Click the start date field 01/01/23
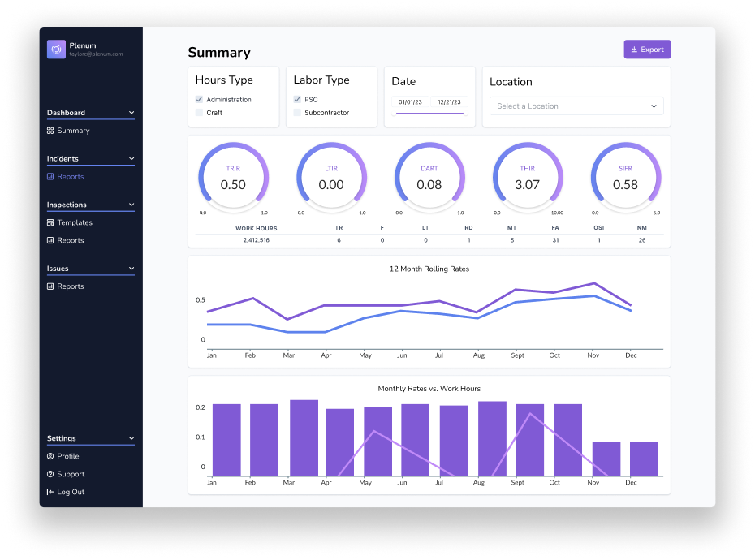The image size is (755, 560). tap(410, 102)
